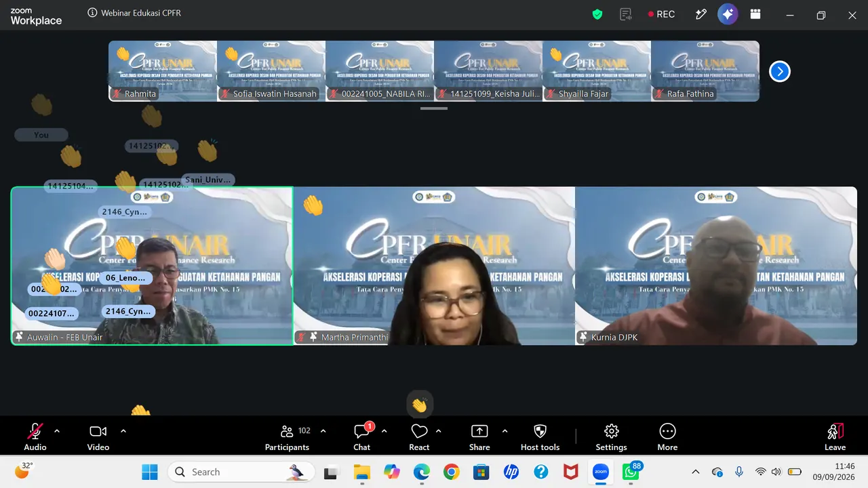Select Shyailla Fajar's video thumbnail

[597, 71]
